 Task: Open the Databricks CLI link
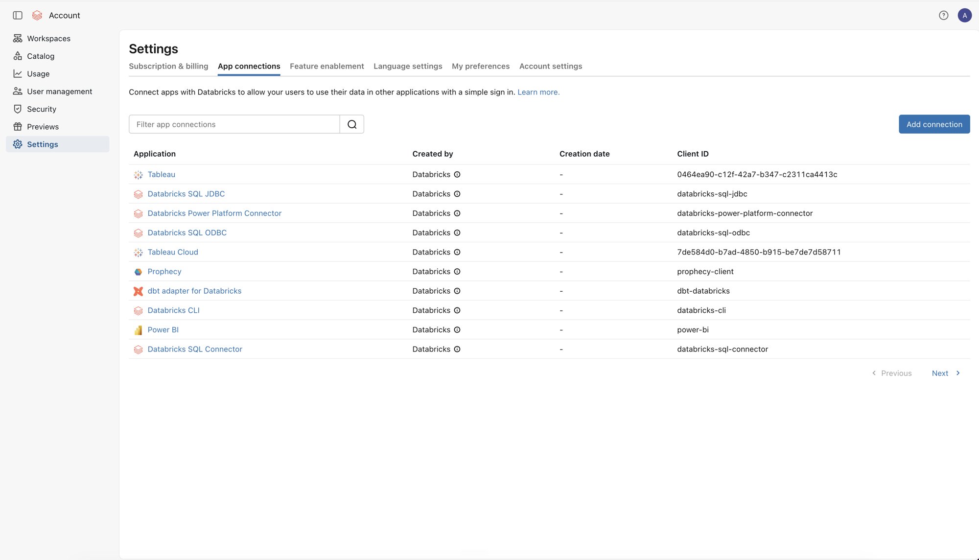[x=174, y=310]
